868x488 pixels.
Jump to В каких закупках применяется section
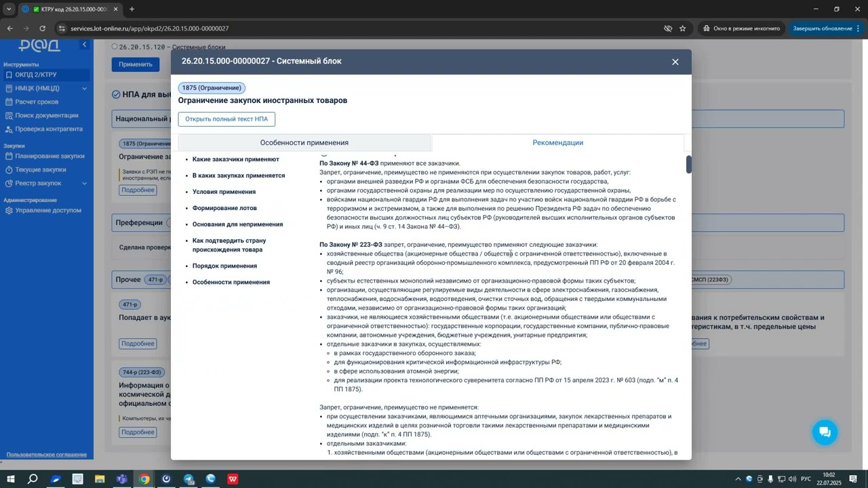click(239, 176)
